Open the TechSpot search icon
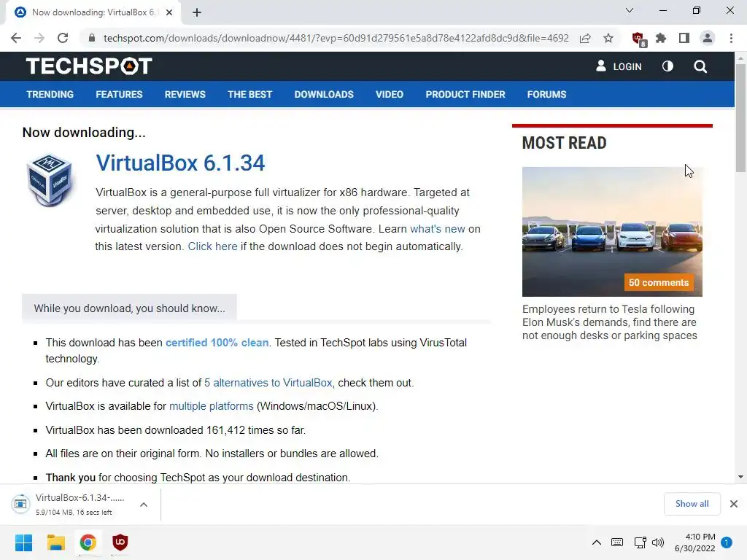 pyautogui.click(x=700, y=66)
